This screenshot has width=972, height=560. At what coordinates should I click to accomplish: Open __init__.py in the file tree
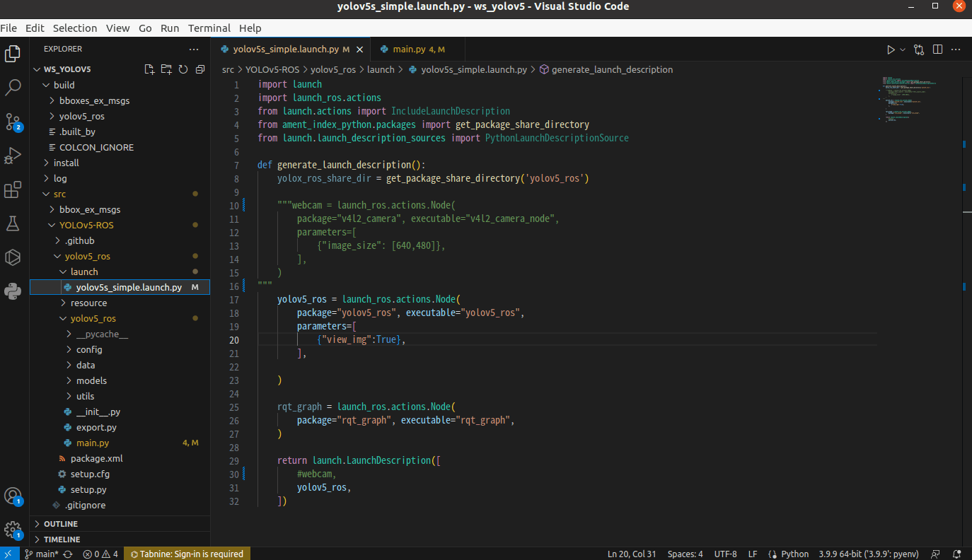click(120, 412)
